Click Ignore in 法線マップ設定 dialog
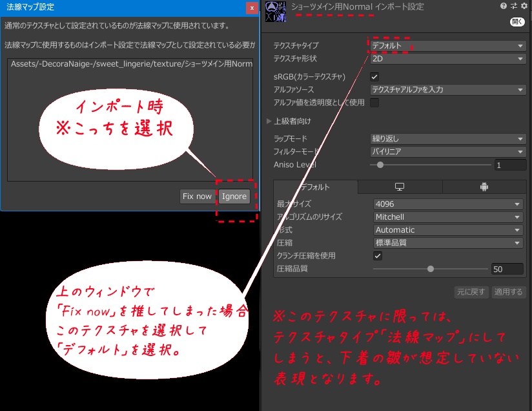The height and width of the screenshot is (411, 532). pos(234,196)
